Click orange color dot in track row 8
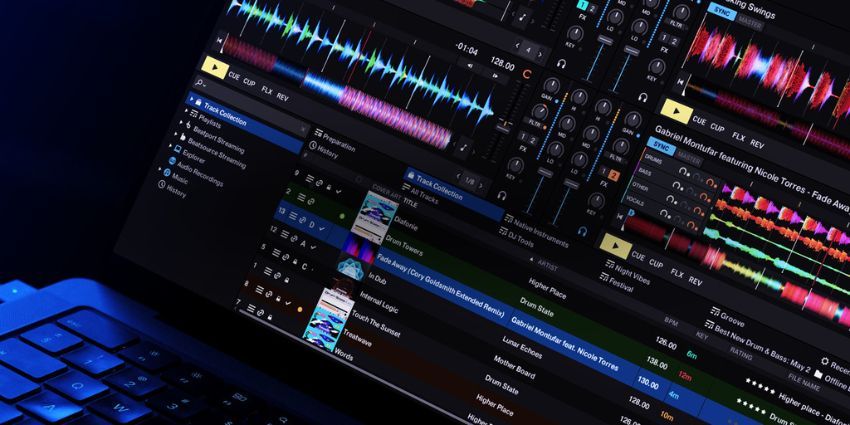The height and width of the screenshot is (425, 850). [300, 309]
